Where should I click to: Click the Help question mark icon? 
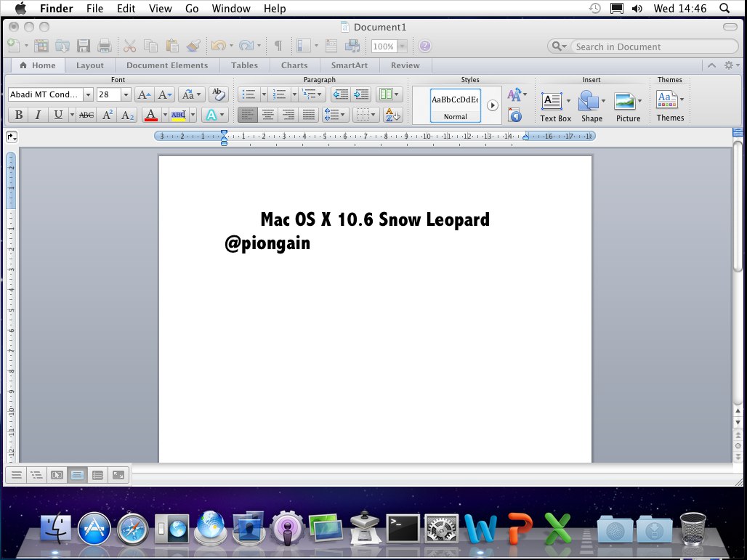pyautogui.click(x=424, y=46)
